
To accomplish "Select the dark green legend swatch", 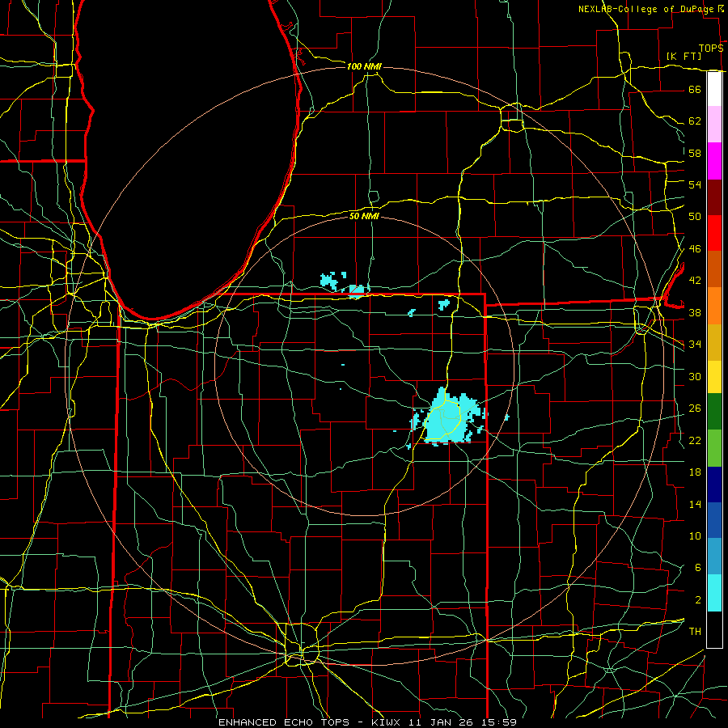I will click(714, 412).
